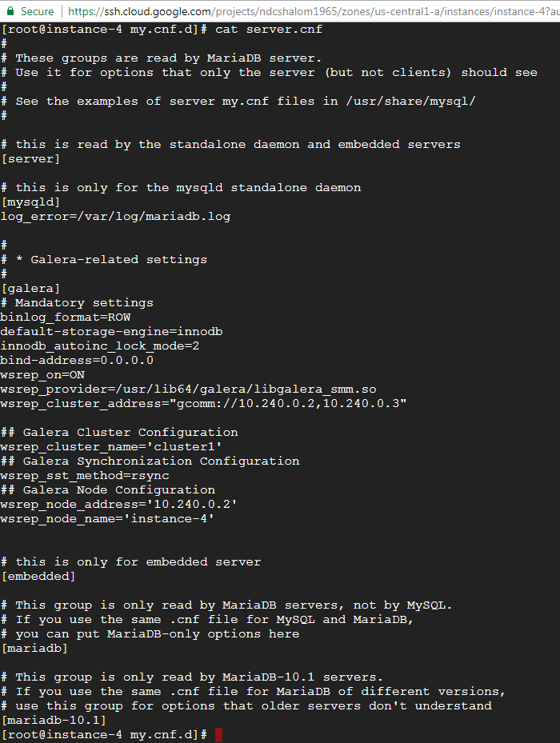Click the log_error=/var/log/mariadb.log line
The width and height of the screenshot is (560, 743).
[115, 217]
